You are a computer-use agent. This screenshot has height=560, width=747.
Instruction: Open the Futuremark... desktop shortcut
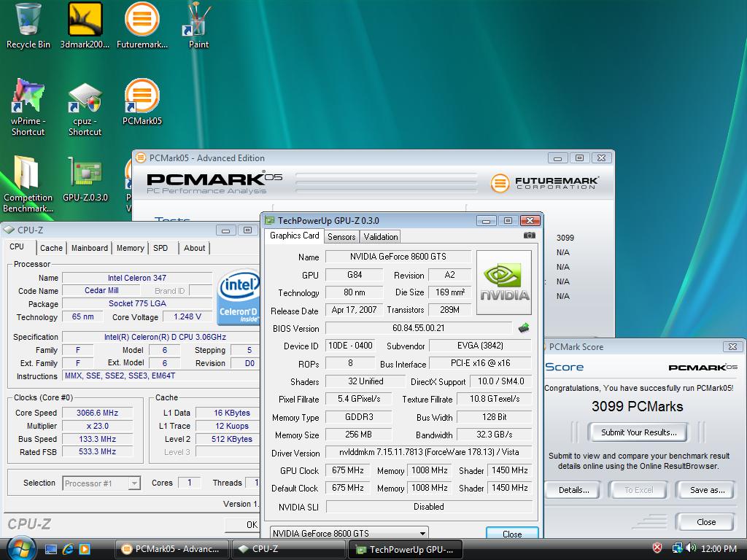pyautogui.click(x=142, y=26)
